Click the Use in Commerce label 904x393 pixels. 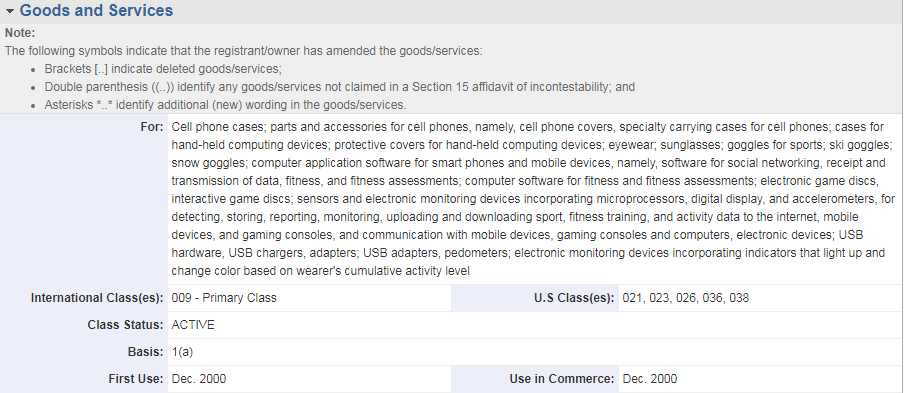coord(562,379)
